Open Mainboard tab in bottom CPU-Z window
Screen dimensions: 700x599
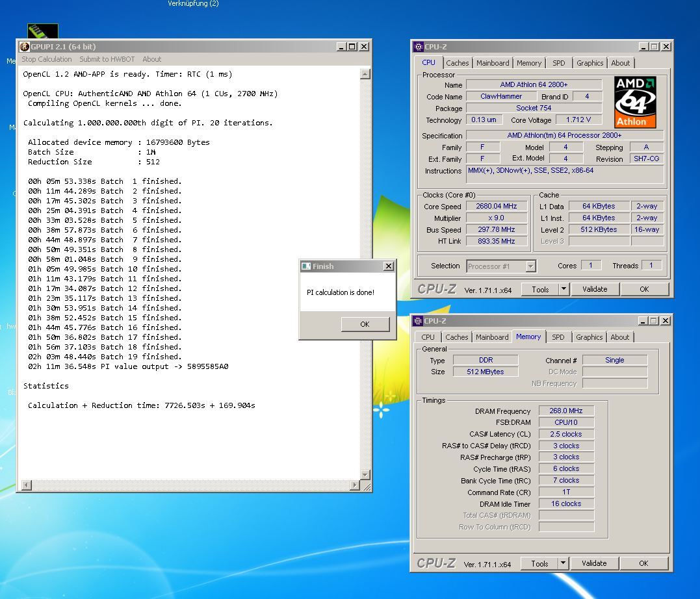492,337
